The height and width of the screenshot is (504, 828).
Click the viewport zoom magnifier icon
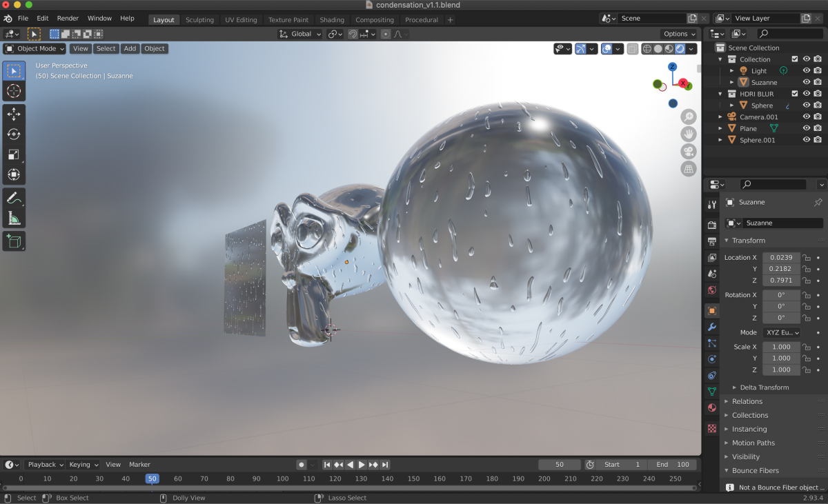(x=688, y=117)
